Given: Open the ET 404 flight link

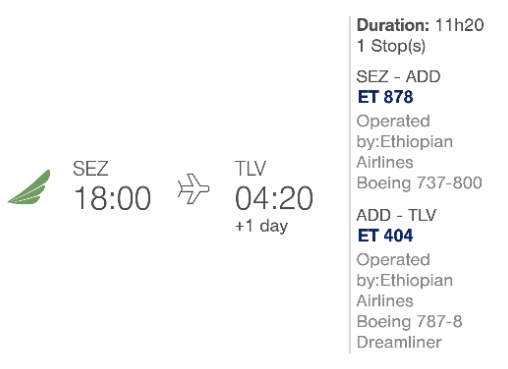Looking at the screenshot, I should pyautogui.click(x=385, y=236).
